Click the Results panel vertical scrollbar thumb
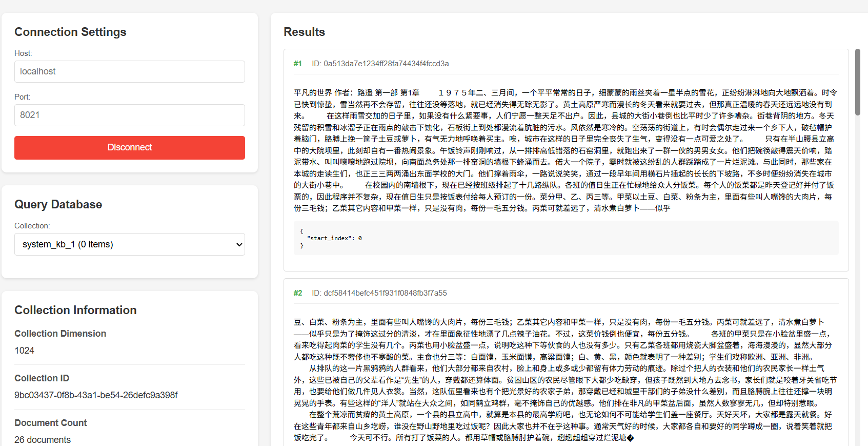 point(857,68)
